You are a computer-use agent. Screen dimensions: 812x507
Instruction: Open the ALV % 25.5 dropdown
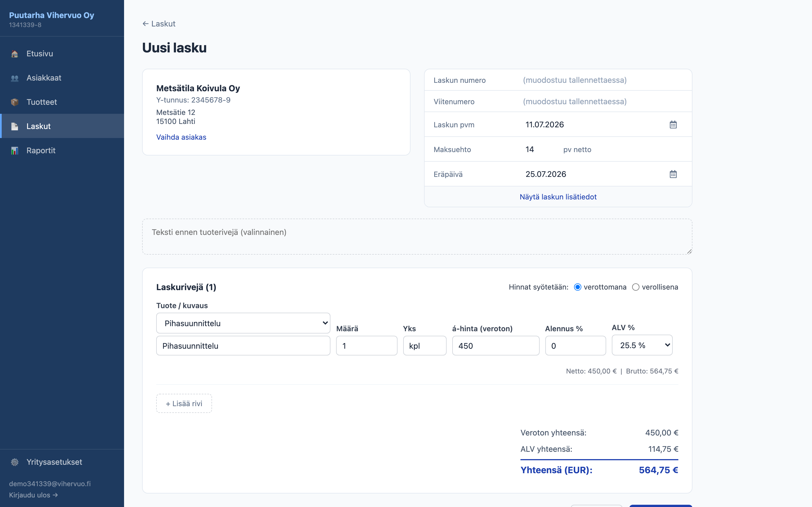[x=642, y=345]
